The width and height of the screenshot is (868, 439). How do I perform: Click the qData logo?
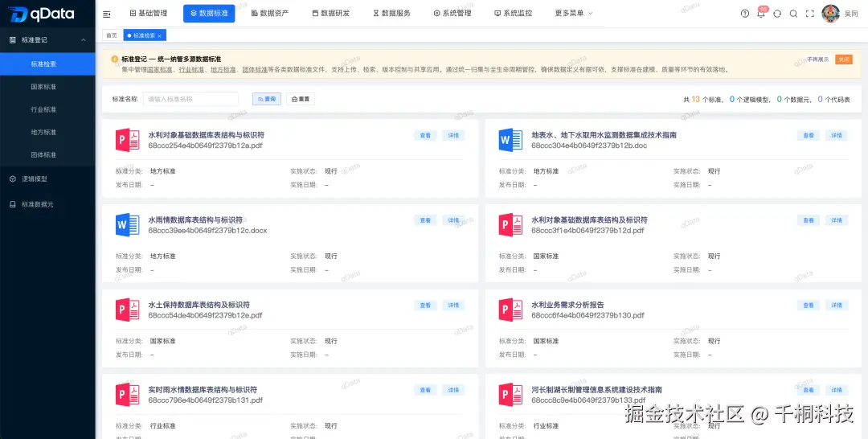[41, 14]
